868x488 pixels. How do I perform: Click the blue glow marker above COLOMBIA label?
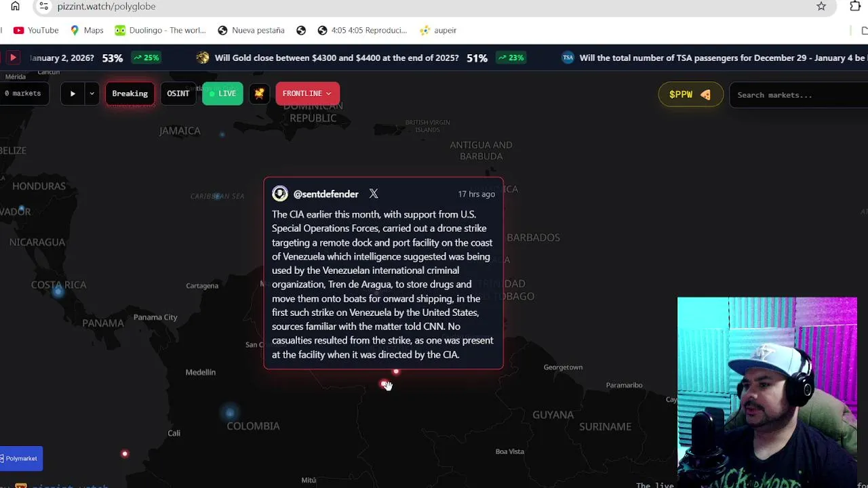tap(230, 412)
